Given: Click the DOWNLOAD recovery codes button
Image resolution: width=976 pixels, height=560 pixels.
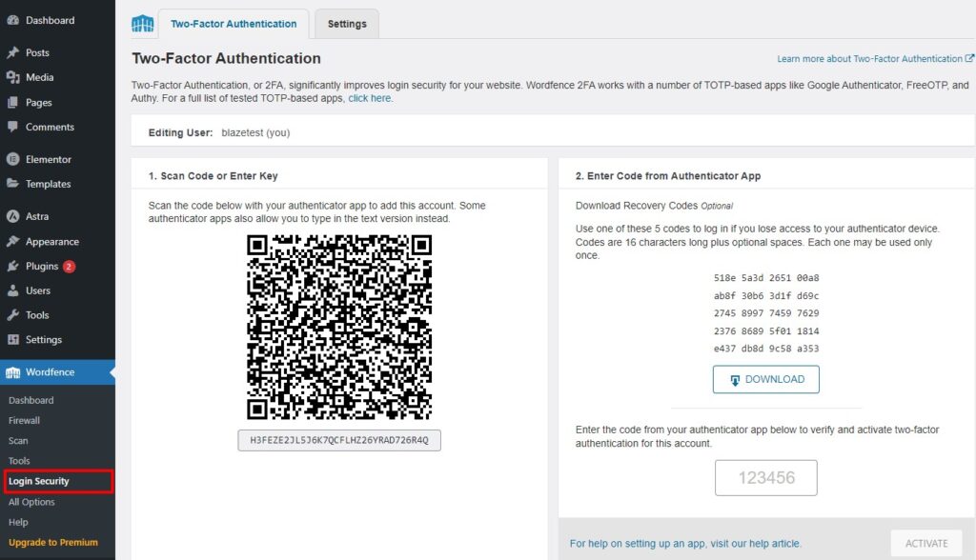Looking at the screenshot, I should [x=765, y=380].
